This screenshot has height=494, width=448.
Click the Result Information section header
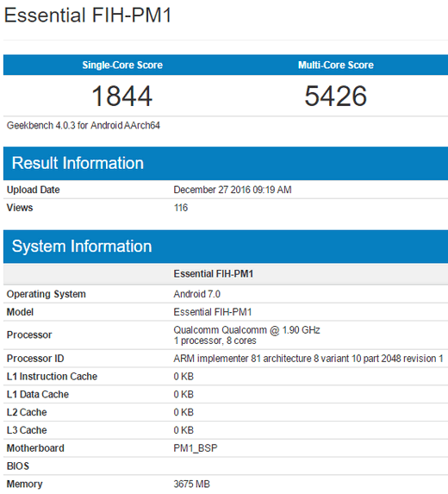tap(78, 163)
